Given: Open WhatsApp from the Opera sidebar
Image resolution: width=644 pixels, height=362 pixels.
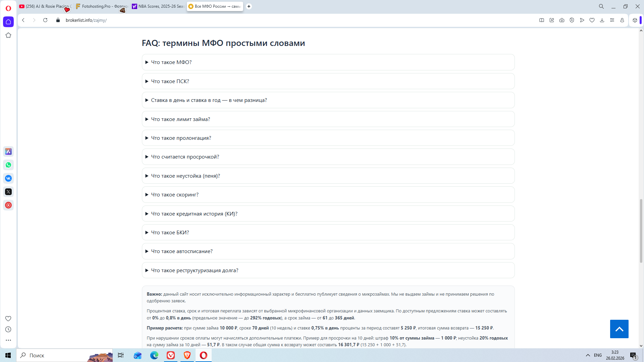Looking at the screenshot, I should (x=8, y=165).
